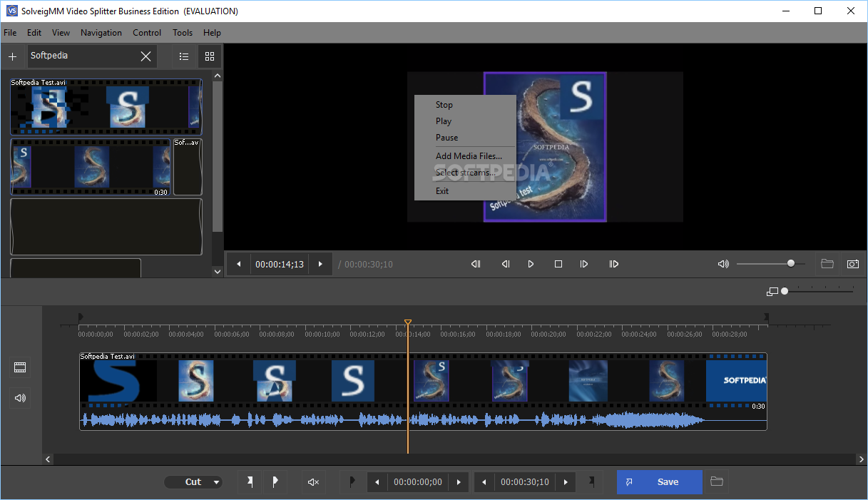Click the media library scroll up arrow
The height and width of the screenshot is (500, 868).
click(218, 76)
